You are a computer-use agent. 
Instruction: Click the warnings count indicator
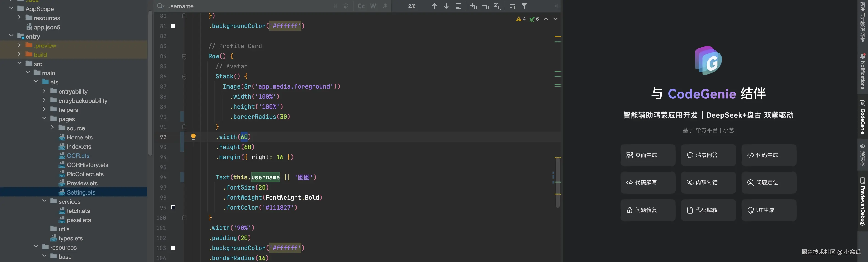tap(521, 19)
